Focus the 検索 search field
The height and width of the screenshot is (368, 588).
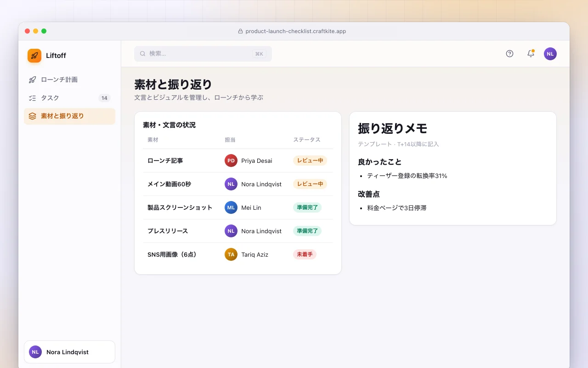(x=203, y=54)
